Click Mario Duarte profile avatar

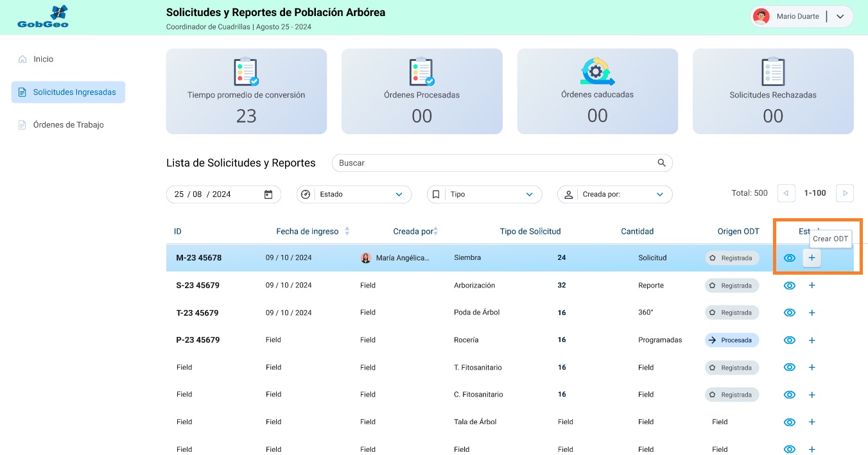(x=761, y=17)
